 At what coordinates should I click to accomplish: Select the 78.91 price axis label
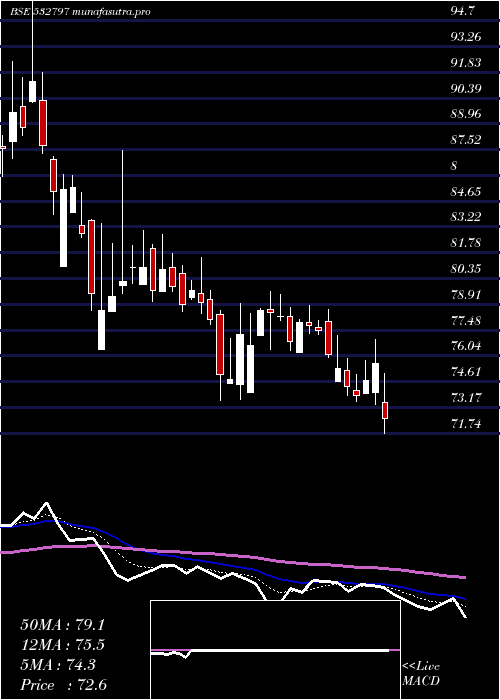point(467,295)
